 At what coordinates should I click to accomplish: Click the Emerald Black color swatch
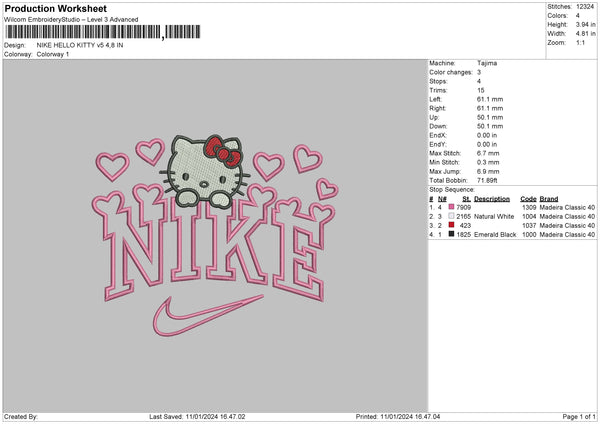(452, 234)
